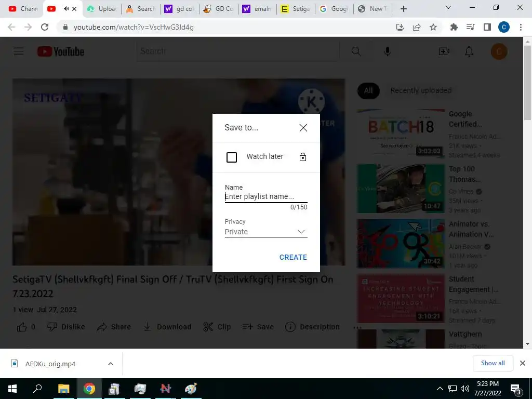This screenshot has width=532, height=399.
Task: Click the search magnifier button
Action: [356, 51]
